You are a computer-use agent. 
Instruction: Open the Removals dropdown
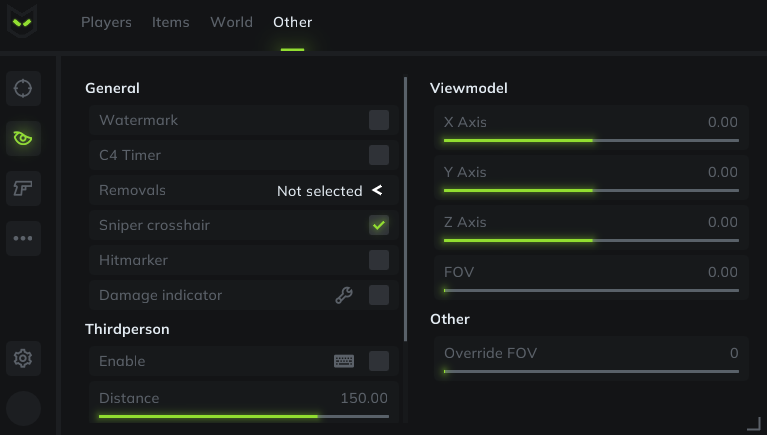(329, 190)
